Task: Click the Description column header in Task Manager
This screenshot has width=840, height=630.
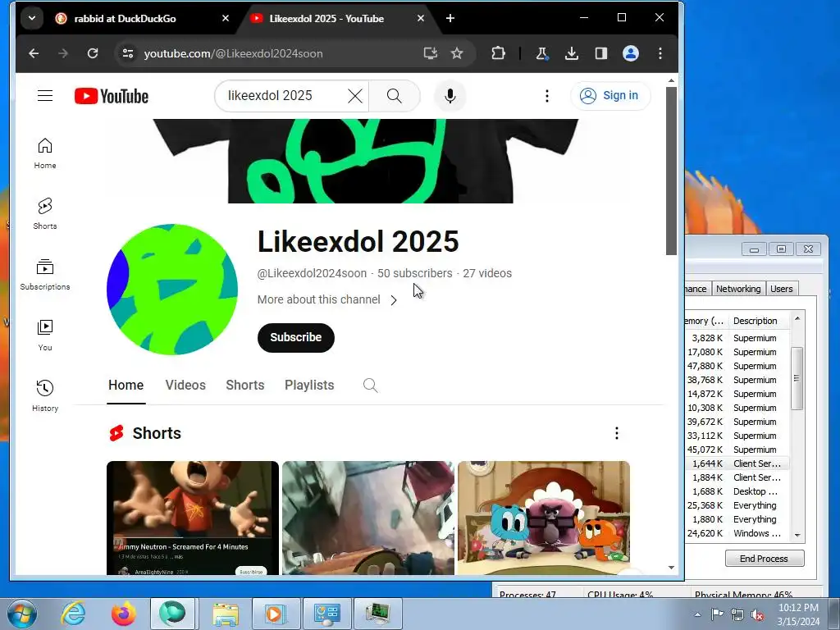Action: coord(757,321)
